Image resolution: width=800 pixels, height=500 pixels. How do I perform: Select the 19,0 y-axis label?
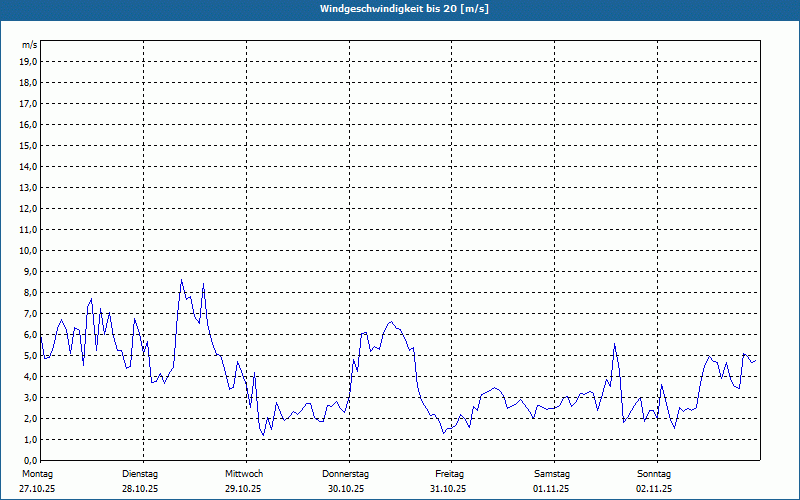coord(29,62)
